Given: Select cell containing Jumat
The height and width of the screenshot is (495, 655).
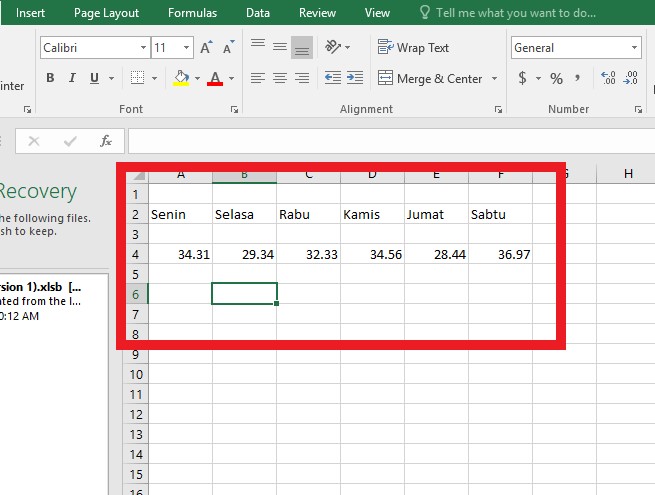Looking at the screenshot, I should pyautogui.click(x=436, y=214).
